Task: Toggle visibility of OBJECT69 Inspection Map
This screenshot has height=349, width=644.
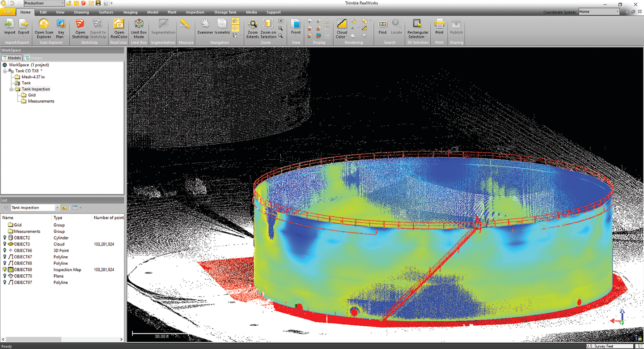Action: (x=4, y=269)
